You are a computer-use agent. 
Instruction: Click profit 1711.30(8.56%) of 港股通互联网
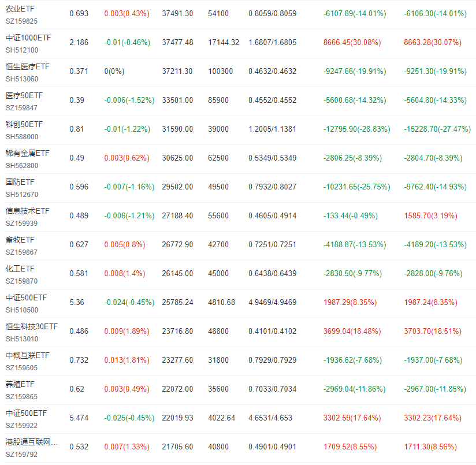click(430, 447)
